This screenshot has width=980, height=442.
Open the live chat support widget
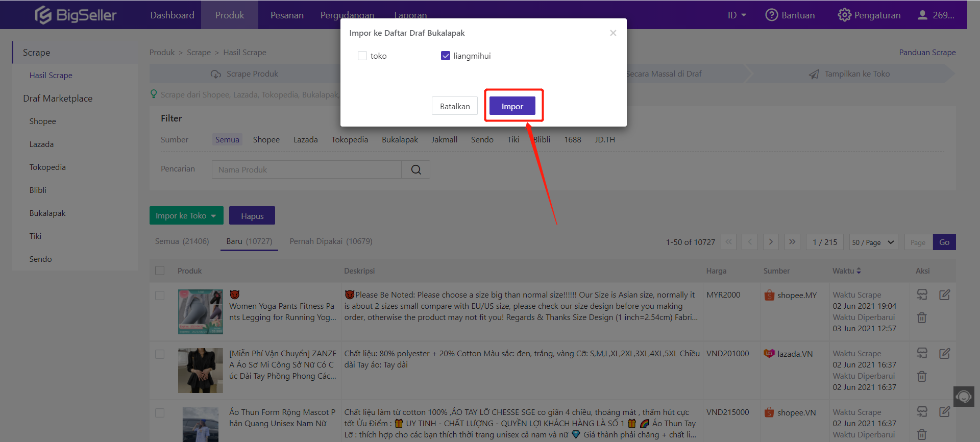pos(964,397)
